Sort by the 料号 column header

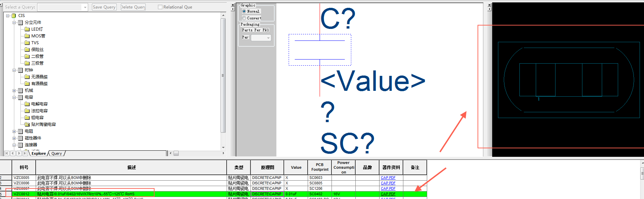(24, 167)
